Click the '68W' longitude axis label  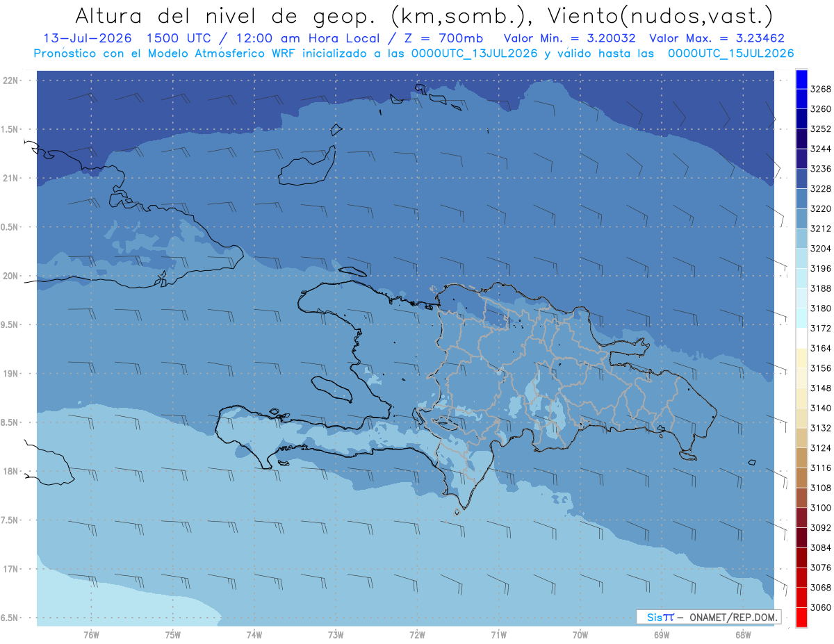(743, 635)
